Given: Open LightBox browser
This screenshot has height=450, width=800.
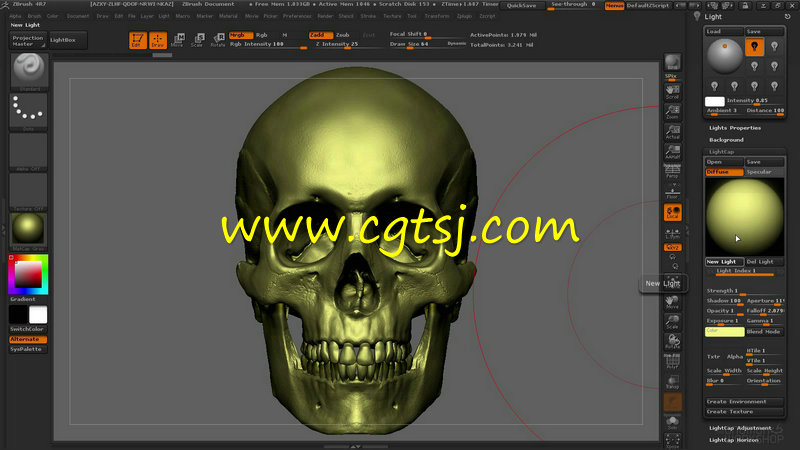Looking at the screenshot, I should point(67,40).
